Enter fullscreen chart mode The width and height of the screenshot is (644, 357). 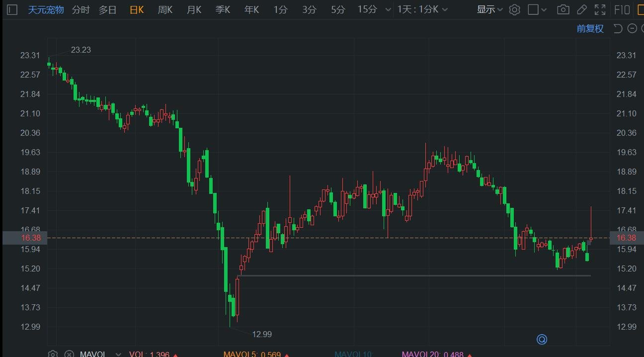click(600, 9)
